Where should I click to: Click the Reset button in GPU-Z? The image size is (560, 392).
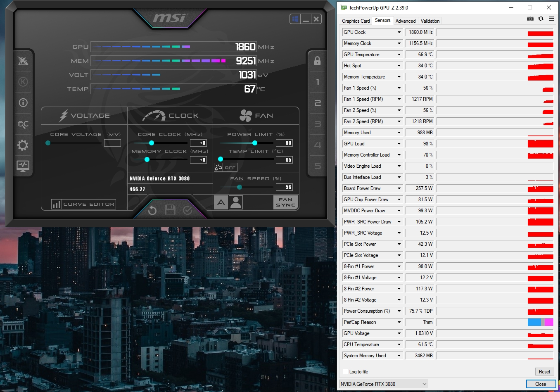pyautogui.click(x=544, y=372)
